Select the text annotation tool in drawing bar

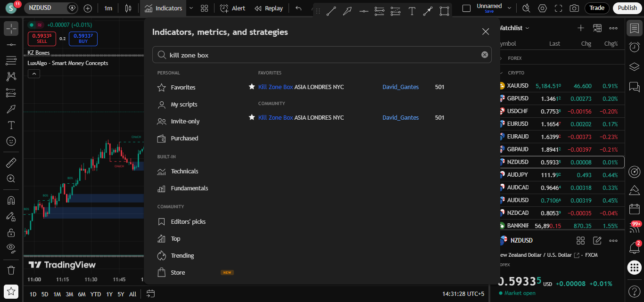pyautogui.click(x=412, y=11)
